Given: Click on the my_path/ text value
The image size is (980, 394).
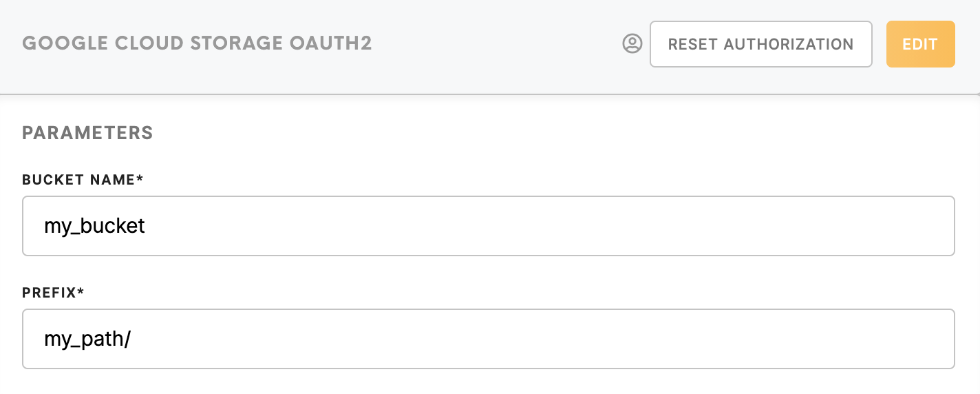Looking at the screenshot, I should [87, 340].
